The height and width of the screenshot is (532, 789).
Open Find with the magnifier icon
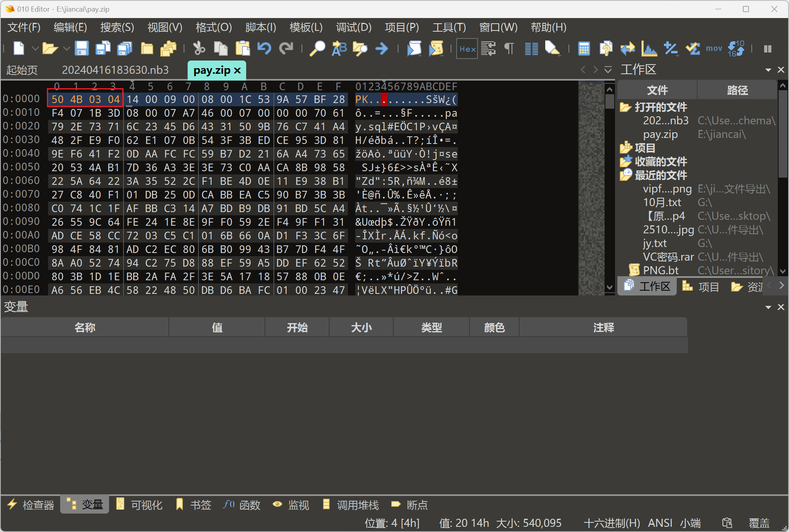317,49
